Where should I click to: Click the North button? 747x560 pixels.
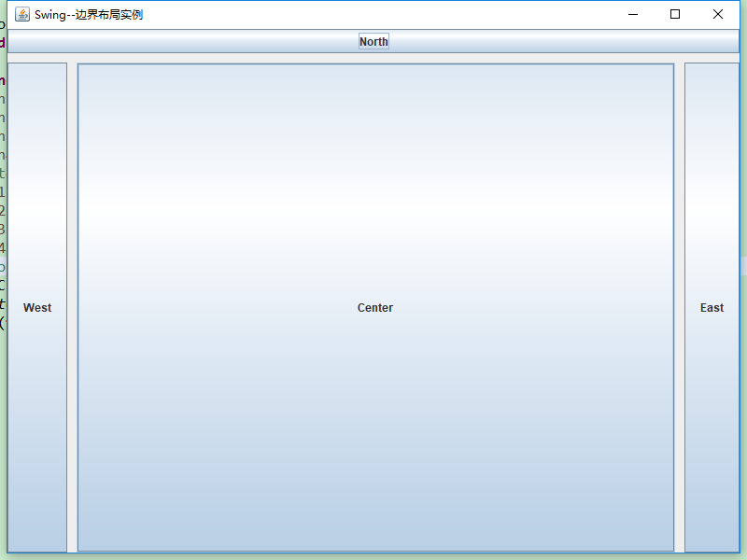[x=373, y=41]
